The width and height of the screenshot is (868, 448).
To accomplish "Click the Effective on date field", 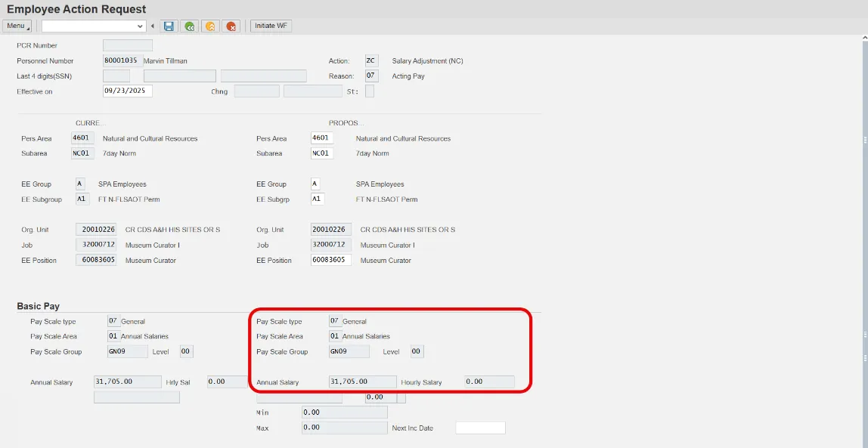I will tap(127, 91).
